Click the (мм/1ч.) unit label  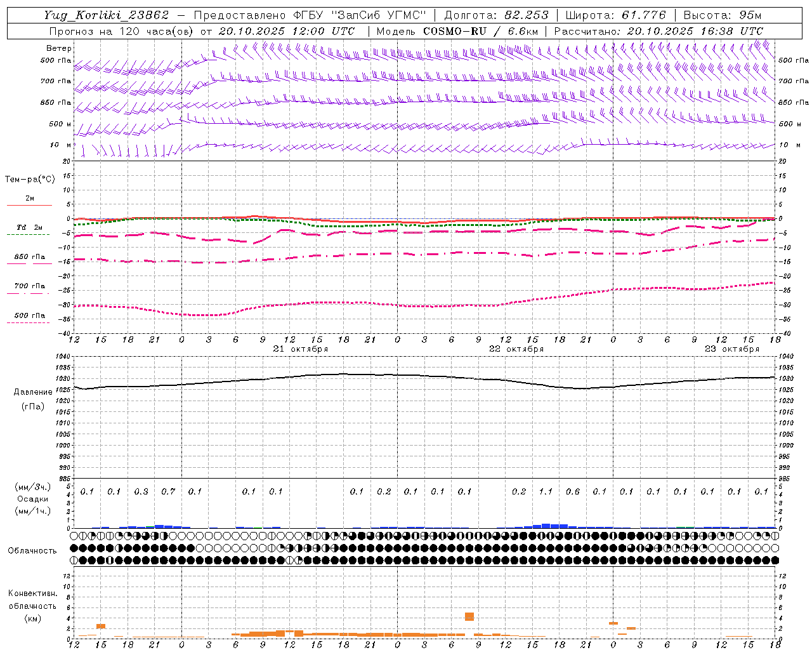(x=33, y=511)
